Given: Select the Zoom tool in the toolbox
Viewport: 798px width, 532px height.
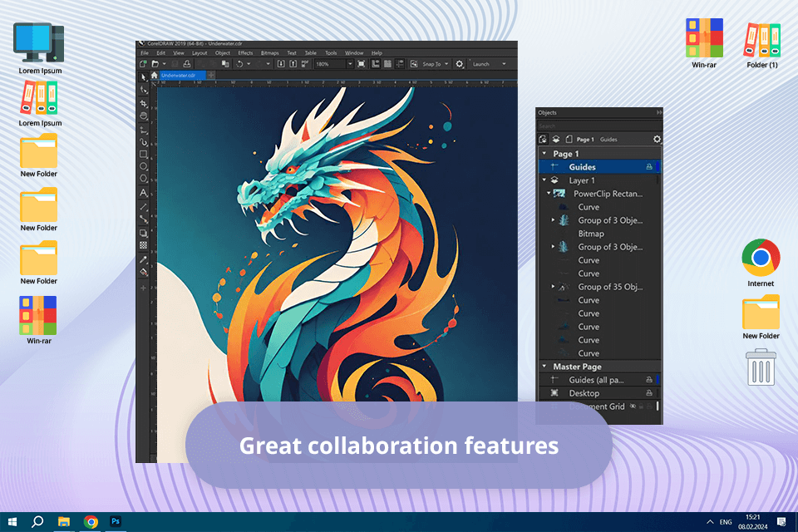Looking at the screenshot, I should pyautogui.click(x=144, y=116).
